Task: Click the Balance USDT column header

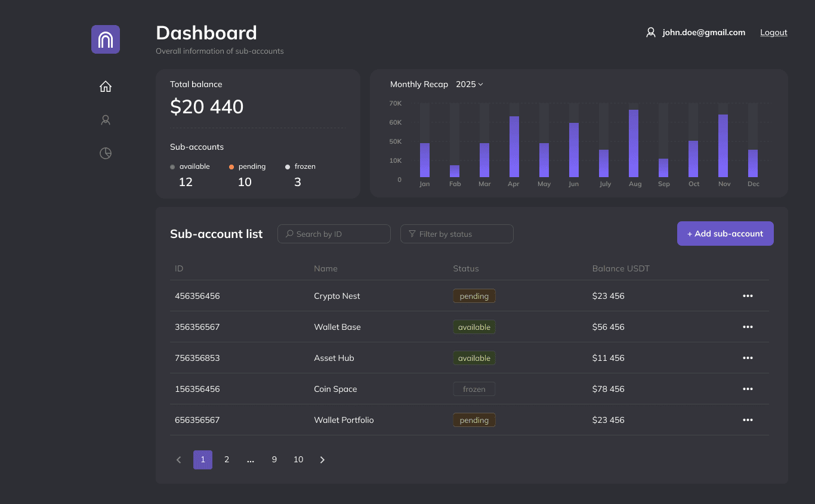Action: [621, 268]
